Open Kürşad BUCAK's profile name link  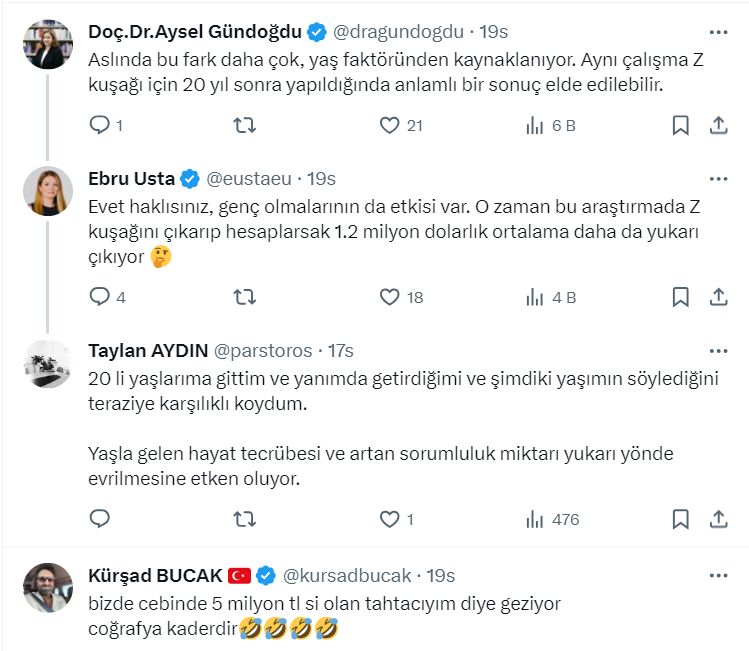pos(155,575)
